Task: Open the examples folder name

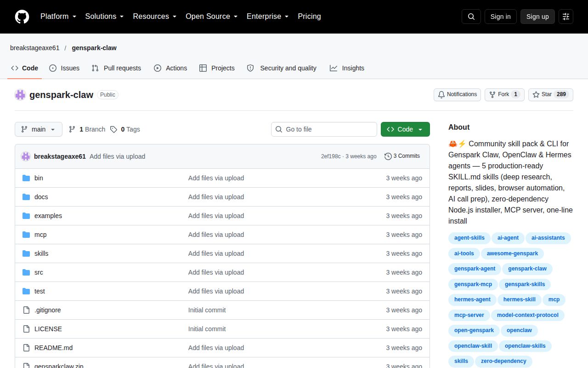Action: click(48, 216)
